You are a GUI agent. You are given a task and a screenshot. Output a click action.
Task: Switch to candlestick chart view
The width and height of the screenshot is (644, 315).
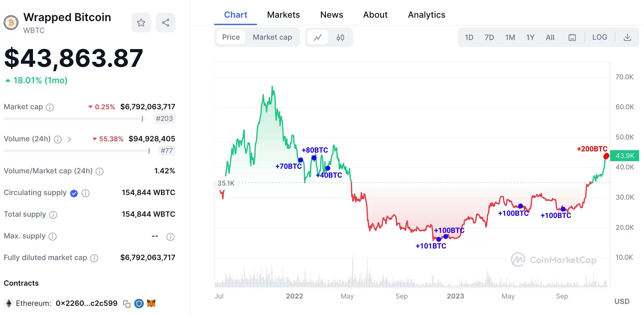pos(340,38)
